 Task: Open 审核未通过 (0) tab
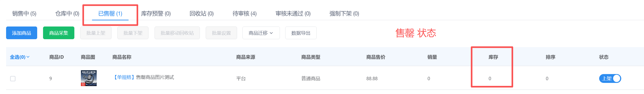tap(293, 14)
